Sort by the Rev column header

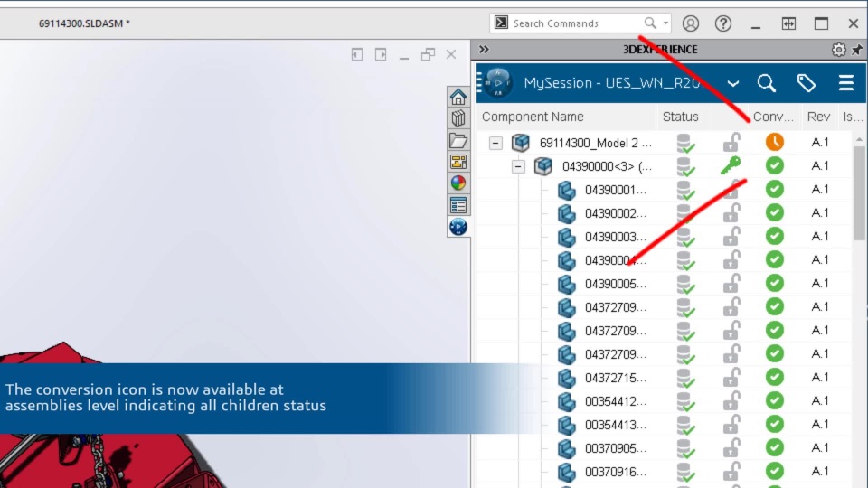(819, 117)
